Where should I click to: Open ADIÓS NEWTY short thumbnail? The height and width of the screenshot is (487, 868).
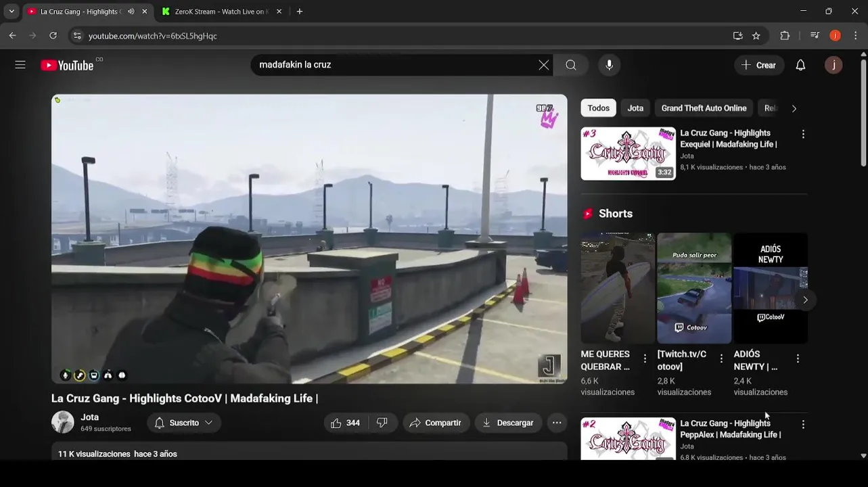point(771,288)
